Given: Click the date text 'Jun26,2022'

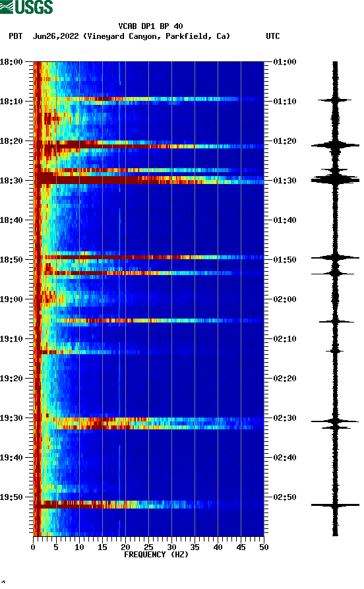Looking at the screenshot, I should tap(55, 36).
